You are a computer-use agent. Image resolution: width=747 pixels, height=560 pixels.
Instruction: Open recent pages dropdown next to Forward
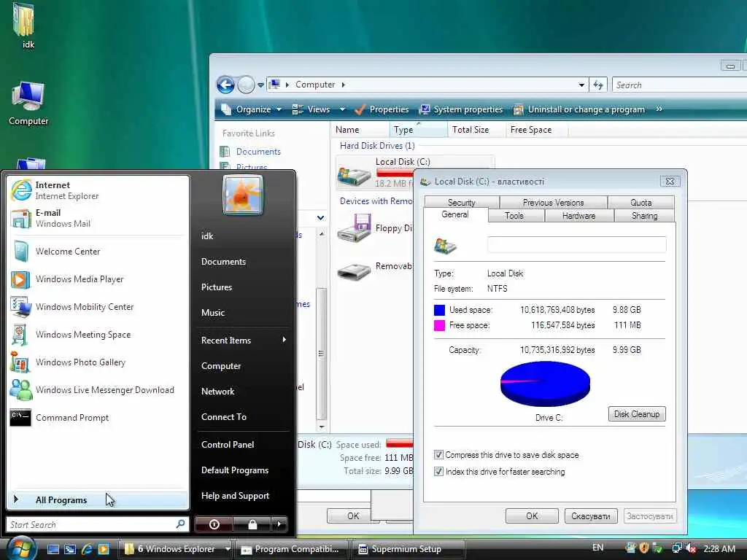click(260, 85)
